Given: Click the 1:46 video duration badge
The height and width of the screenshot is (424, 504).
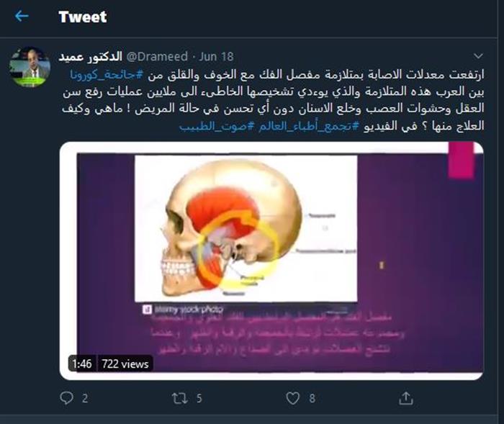Looking at the screenshot, I should [x=82, y=364].
